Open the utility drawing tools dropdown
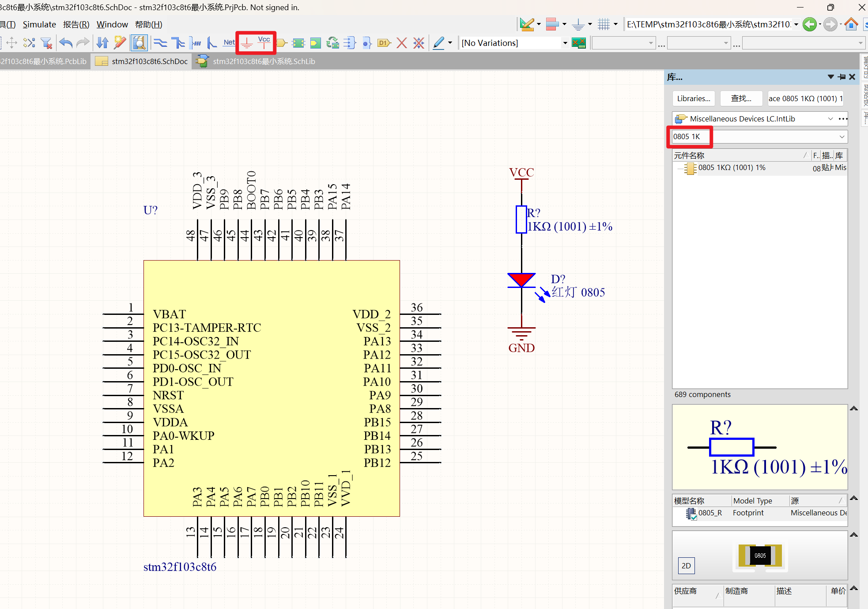Viewport: 868px width, 609px height. [x=539, y=24]
